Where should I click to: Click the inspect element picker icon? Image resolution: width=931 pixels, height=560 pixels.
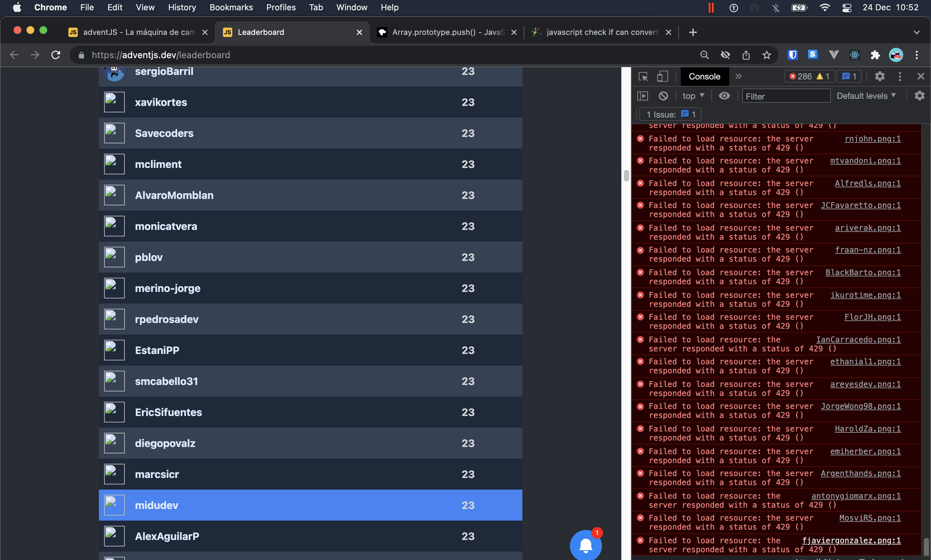coord(643,77)
